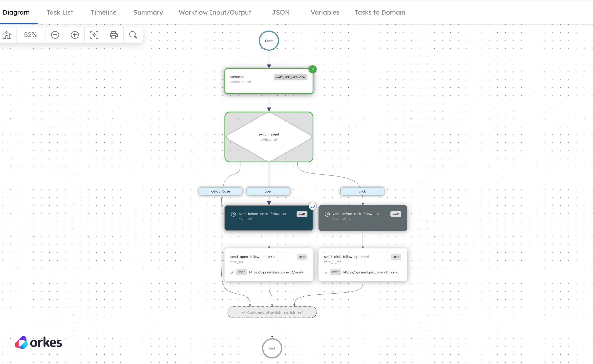Click the defaultCase branch label
593x364 pixels.
click(220, 191)
